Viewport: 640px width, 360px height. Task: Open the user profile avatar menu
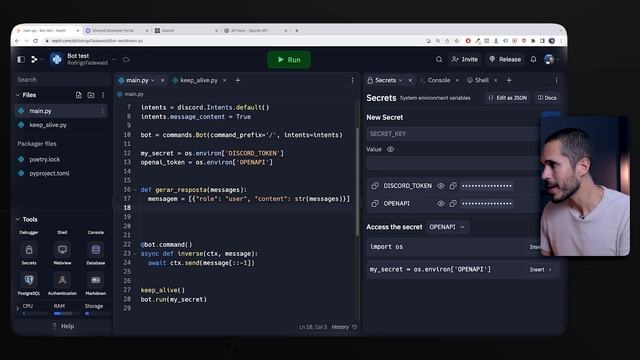pyautogui.click(x=549, y=60)
